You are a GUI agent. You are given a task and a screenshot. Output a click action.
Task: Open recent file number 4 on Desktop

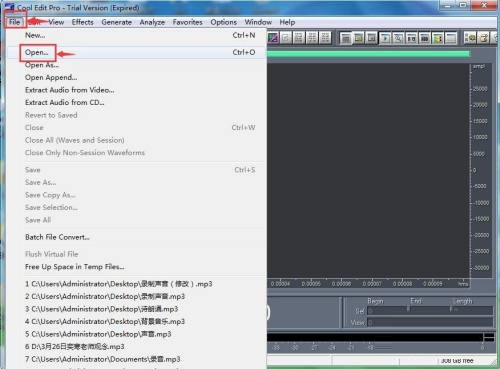137,322
